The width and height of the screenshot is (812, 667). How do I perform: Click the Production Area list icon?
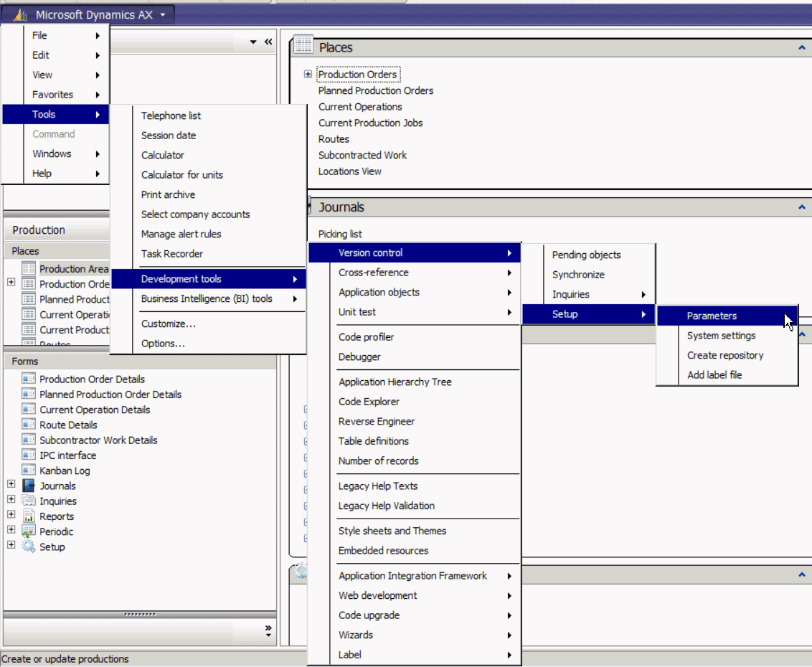[29, 268]
